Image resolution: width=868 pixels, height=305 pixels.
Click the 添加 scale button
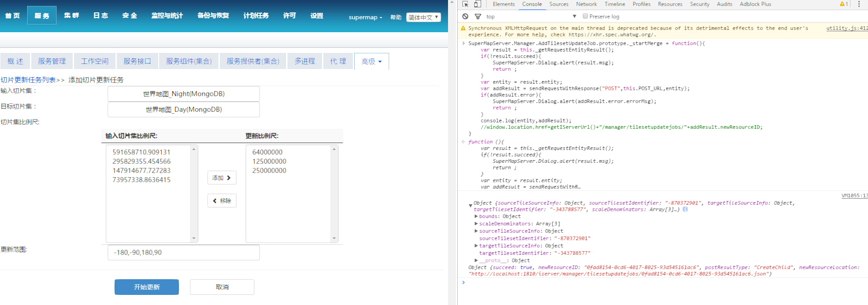click(x=222, y=178)
